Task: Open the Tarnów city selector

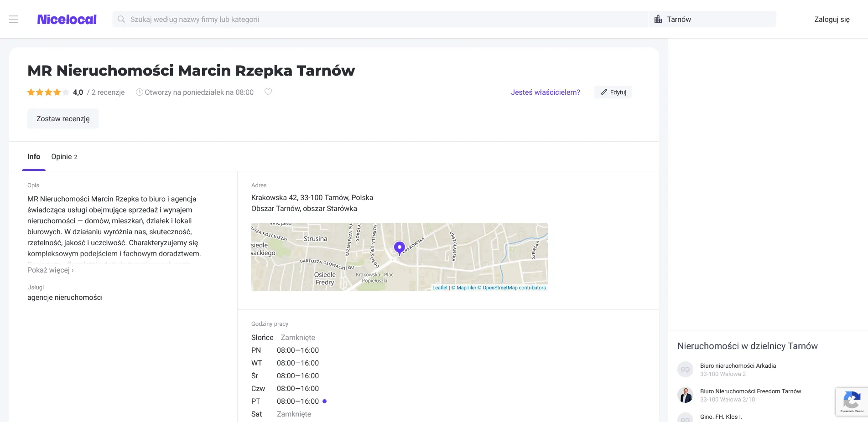Action: [x=712, y=19]
